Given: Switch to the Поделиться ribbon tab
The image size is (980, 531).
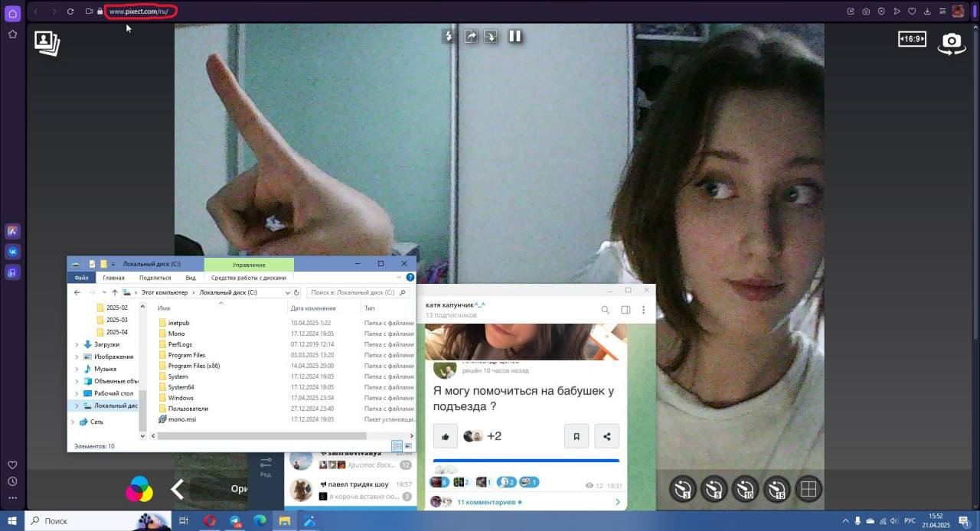Looking at the screenshot, I should [x=155, y=278].
